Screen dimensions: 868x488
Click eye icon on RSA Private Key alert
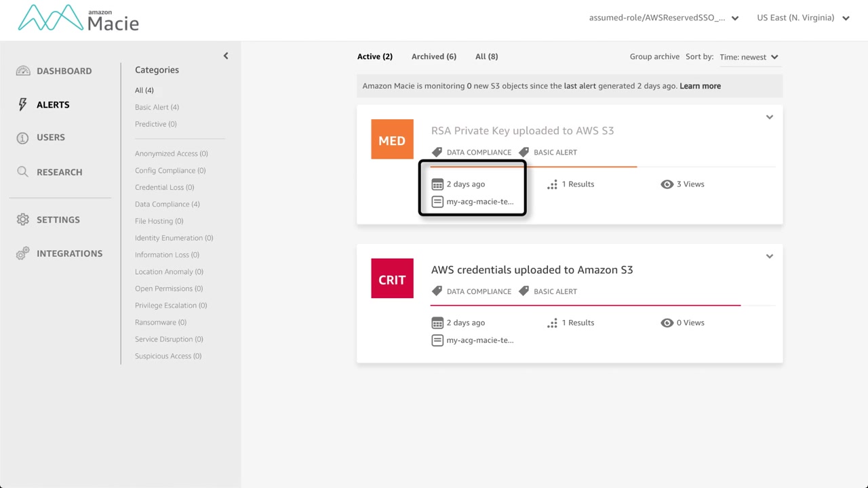(667, 184)
